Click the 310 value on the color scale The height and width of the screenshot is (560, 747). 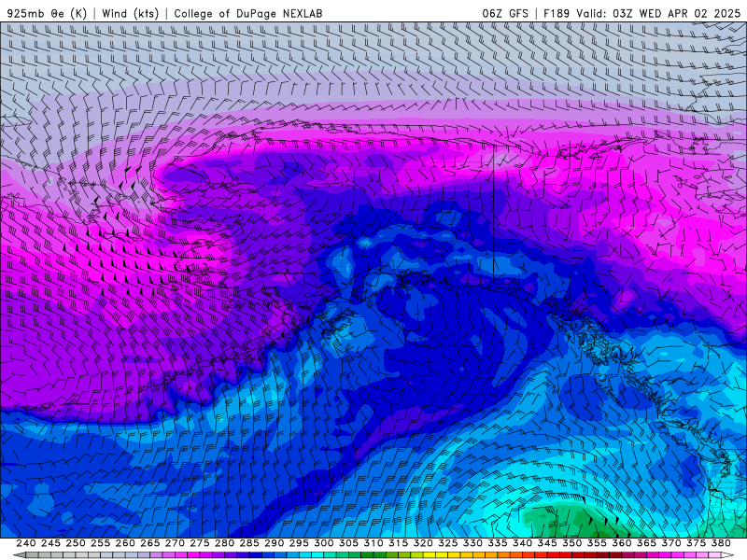pyautogui.click(x=373, y=543)
